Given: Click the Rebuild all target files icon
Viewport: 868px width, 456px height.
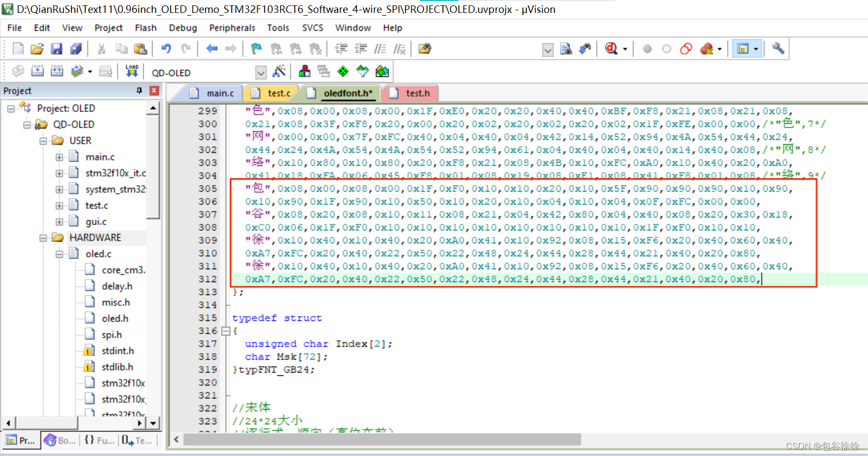Looking at the screenshot, I should click(x=57, y=71).
